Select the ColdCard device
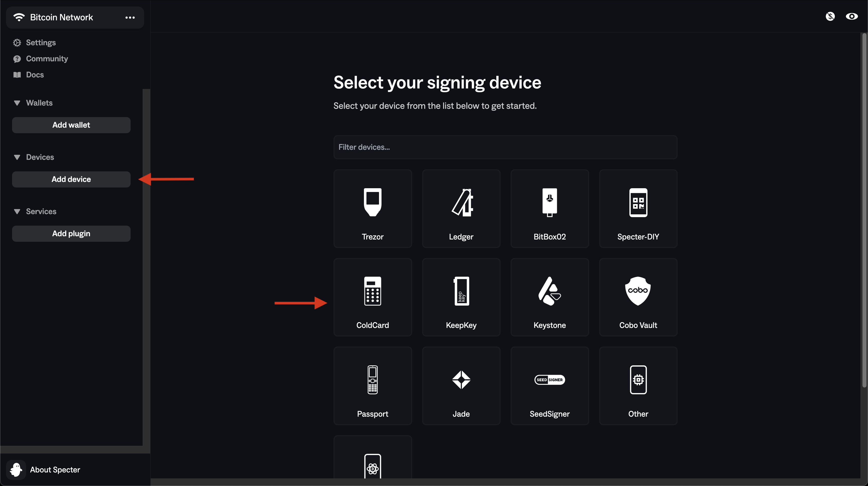The width and height of the screenshot is (868, 486). point(372,297)
